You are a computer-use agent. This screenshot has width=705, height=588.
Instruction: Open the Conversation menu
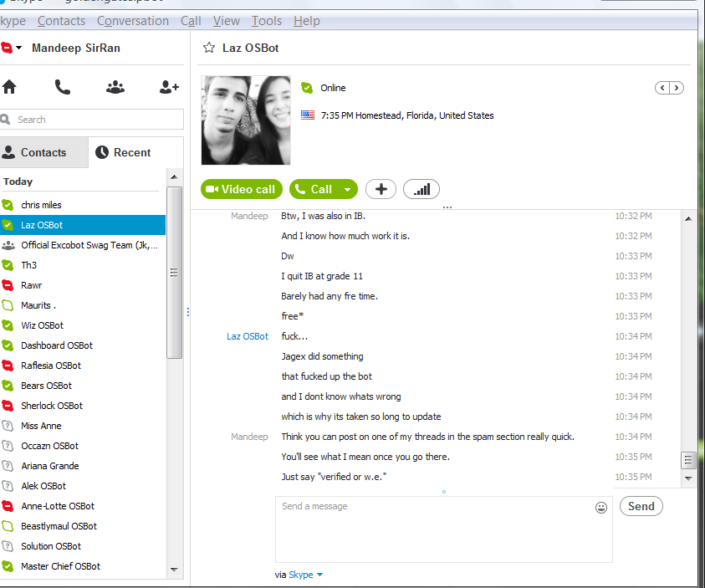point(133,21)
